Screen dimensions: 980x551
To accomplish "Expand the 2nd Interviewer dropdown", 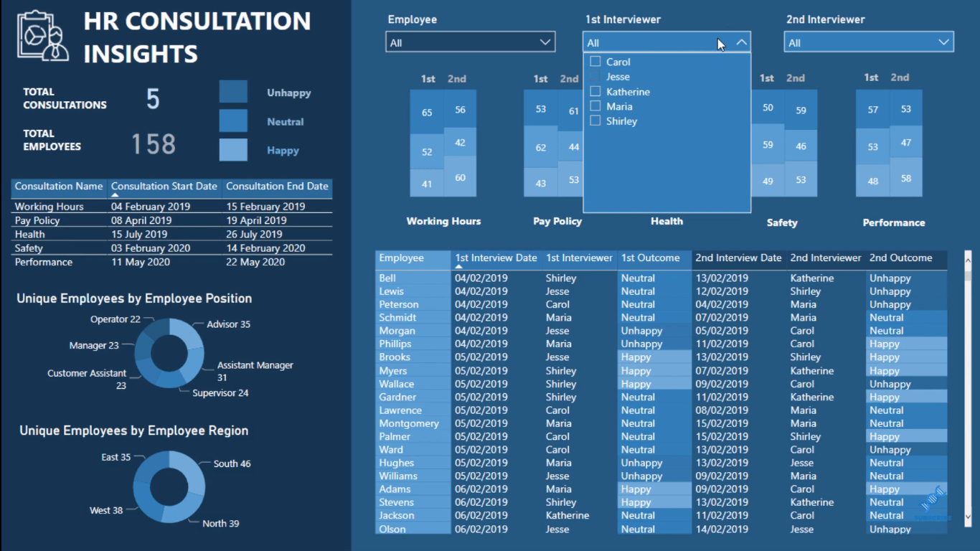I will click(869, 42).
